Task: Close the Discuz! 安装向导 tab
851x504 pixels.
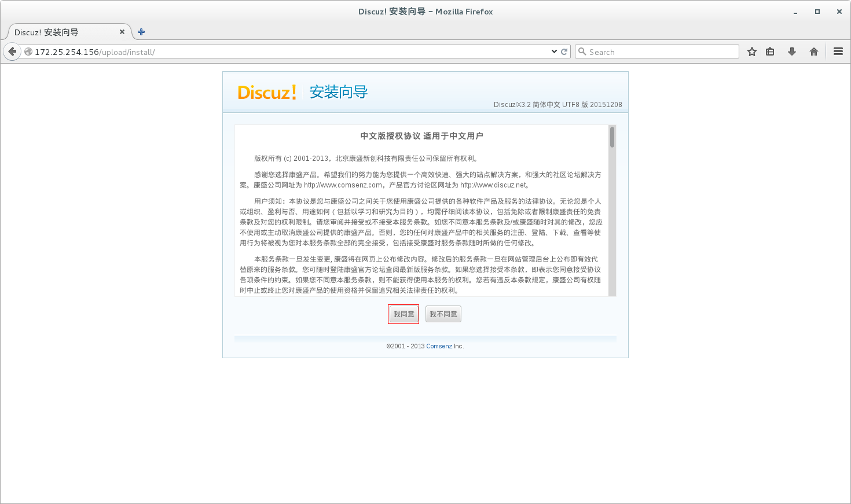Action: (x=122, y=32)
